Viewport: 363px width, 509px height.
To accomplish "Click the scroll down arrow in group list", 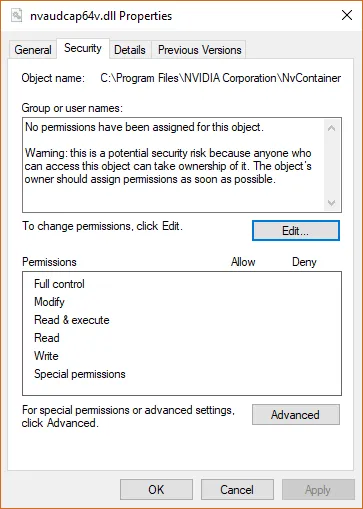I will [x=331, y=203].
